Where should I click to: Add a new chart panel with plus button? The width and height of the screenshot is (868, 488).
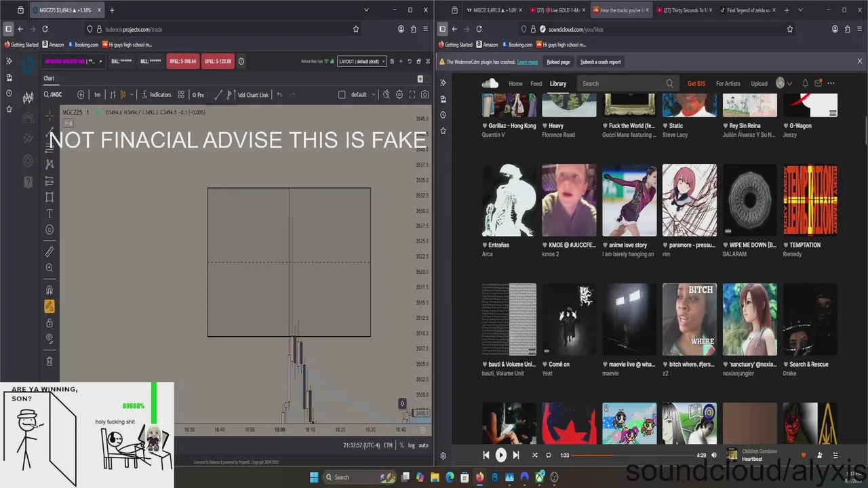pos(420,79)
